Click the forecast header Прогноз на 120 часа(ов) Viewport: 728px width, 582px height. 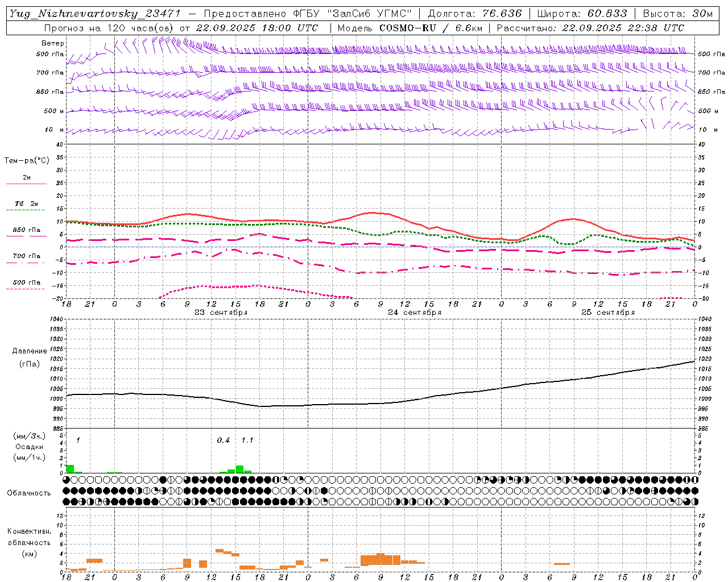pos(109,28)
